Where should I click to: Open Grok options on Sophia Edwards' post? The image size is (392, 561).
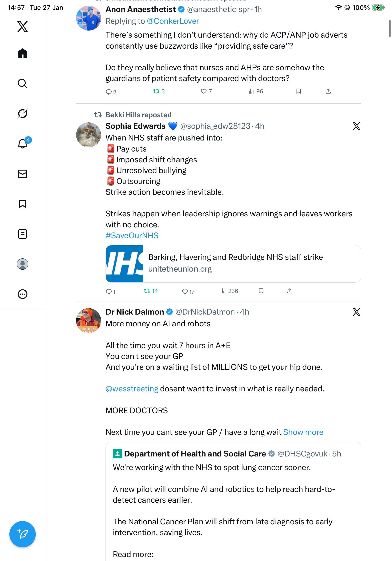pyautogui.click(x=356, y=126)
